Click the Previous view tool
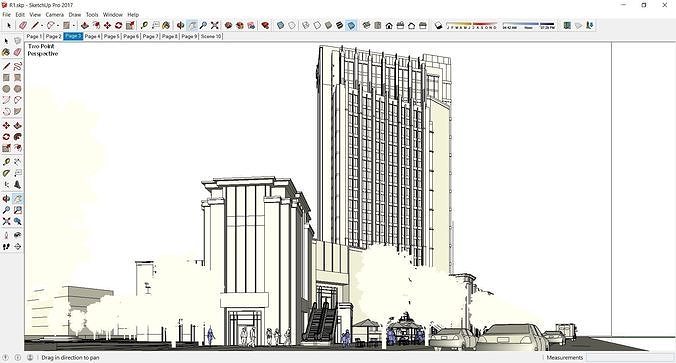The image size is (676, 363). coord(17,221)
